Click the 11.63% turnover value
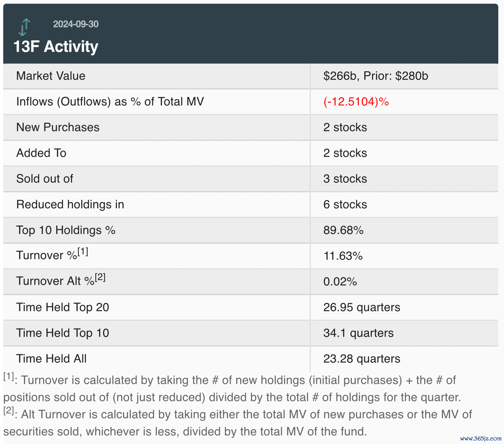Viewport: 504px width, 444px height. click(343, 256)
